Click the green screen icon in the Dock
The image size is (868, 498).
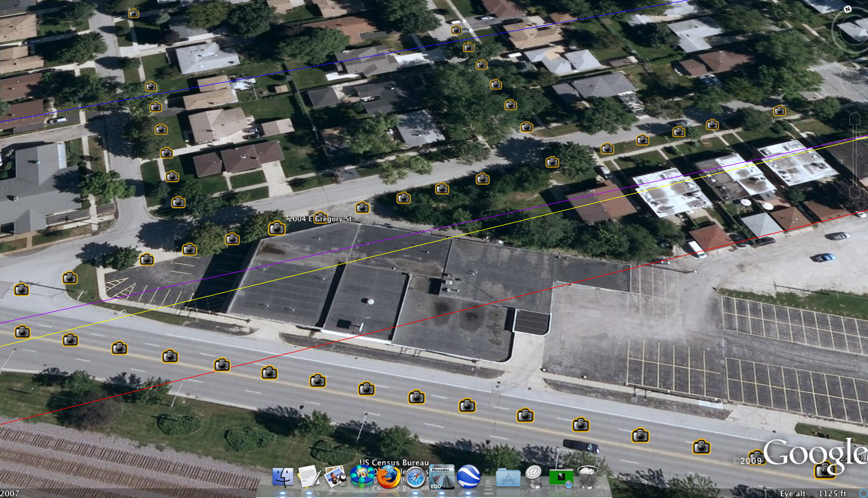click(x=561, y=478)
